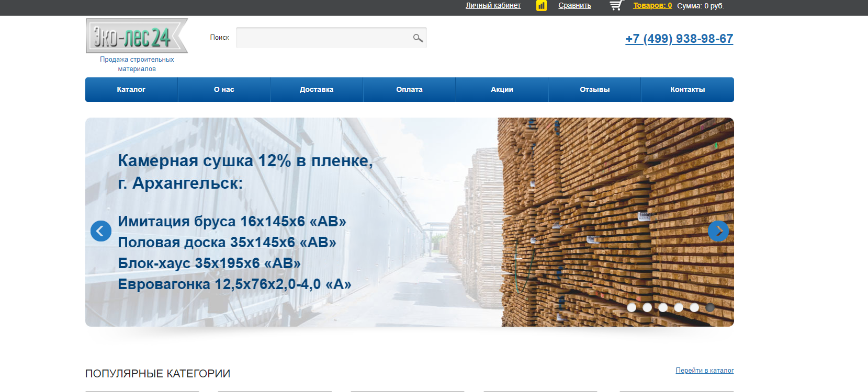Go to previous slide with left arrow
This screenshot has height=392, width=868.
(x=101, y=231)
